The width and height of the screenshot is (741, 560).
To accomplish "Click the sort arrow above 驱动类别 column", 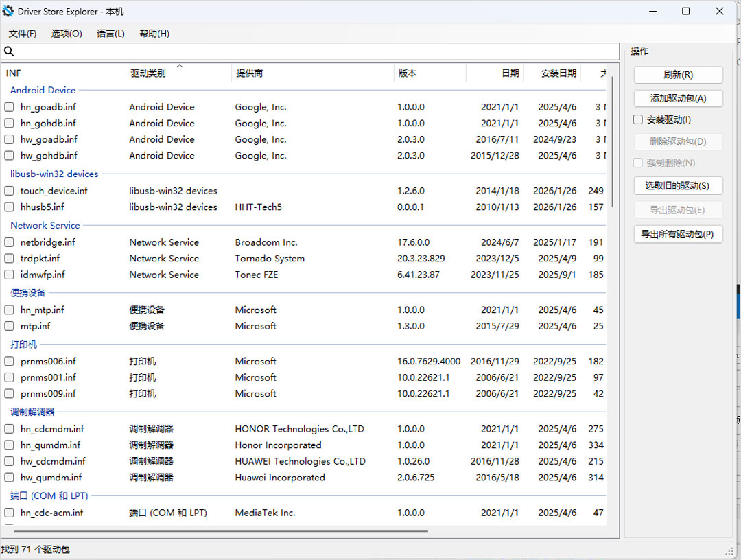I will pyautogui.click(x=180, y=66).
